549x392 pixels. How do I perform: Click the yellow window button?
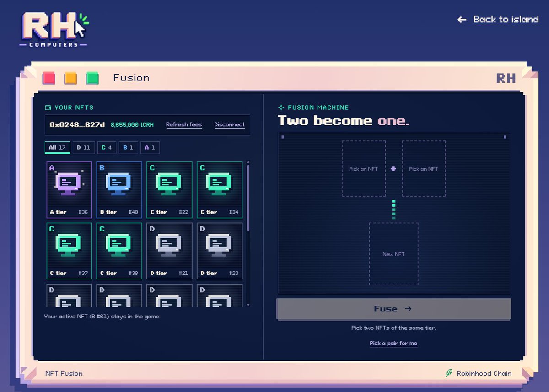(71, 78)
